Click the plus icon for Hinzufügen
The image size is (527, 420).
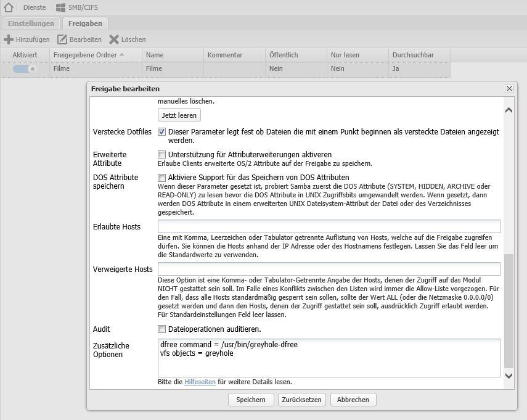pyautogui.click(x=9, y=39)
